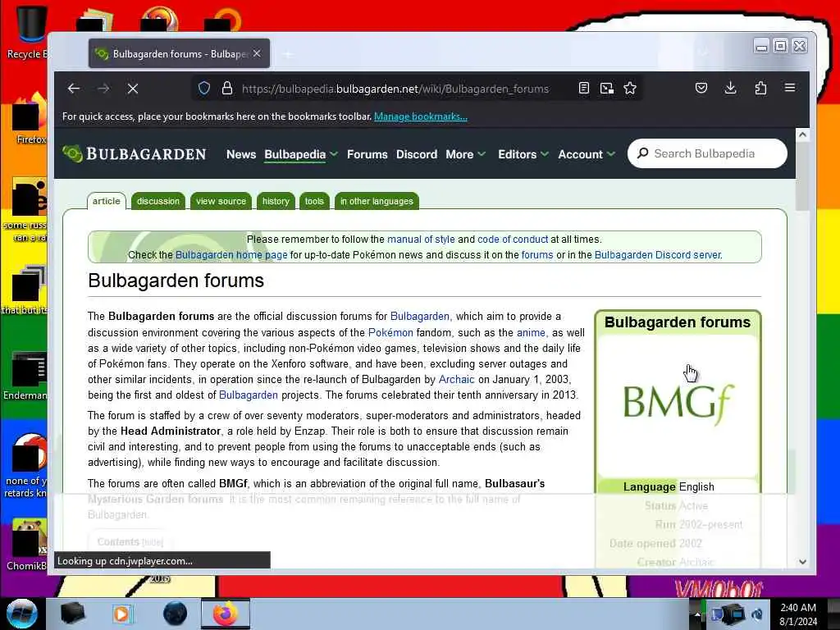
Task: Open the Windows Start orb
Action: (22, 614)
